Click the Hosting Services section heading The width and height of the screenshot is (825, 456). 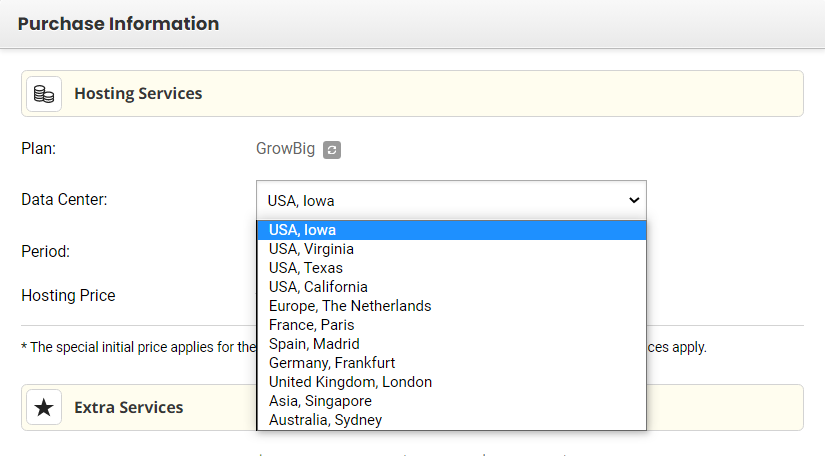[x=138, y=94]
